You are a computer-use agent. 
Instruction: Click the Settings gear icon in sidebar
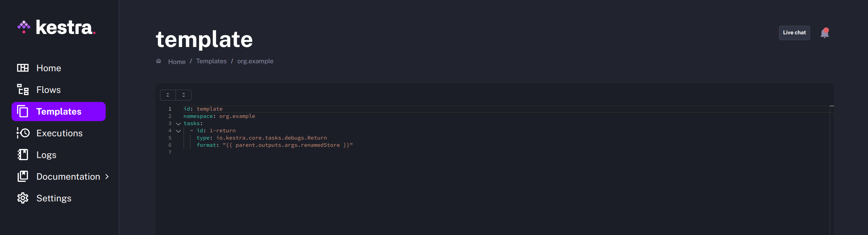click(x=23, y=198)
